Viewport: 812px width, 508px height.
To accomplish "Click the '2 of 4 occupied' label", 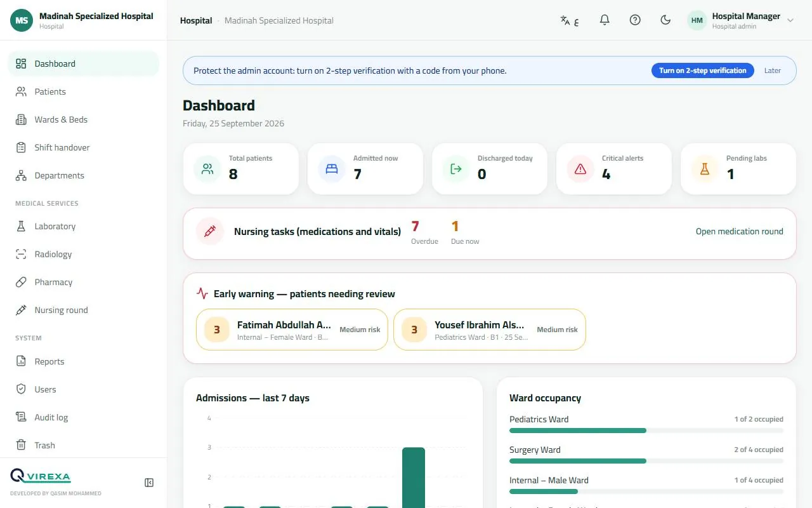I will pyautogui.click(x=759, y=450).
